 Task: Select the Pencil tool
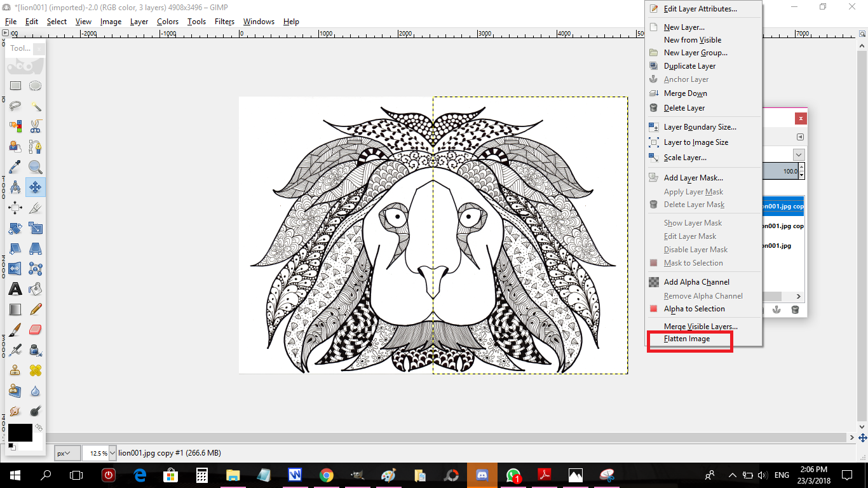pyautogui.click(x=36, y=309)
